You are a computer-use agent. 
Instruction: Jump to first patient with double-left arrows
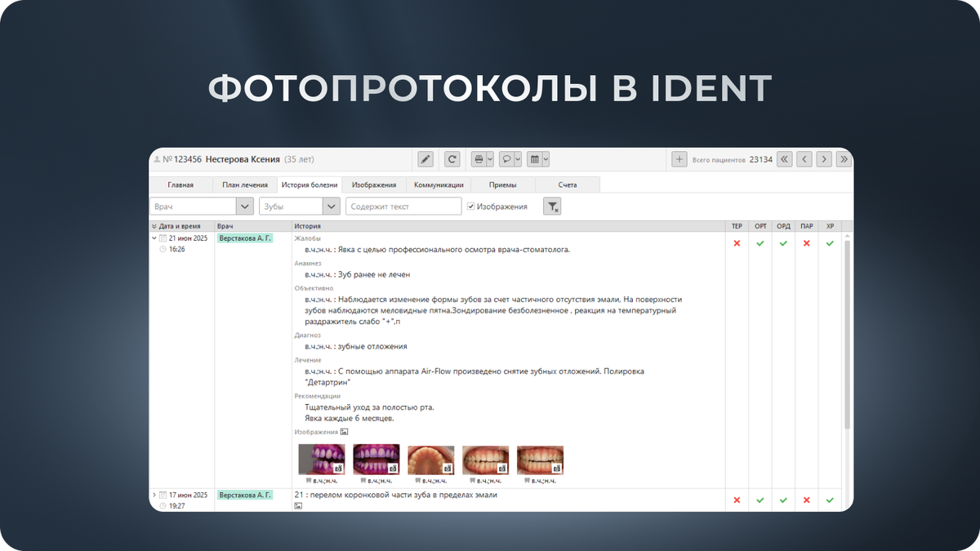784,159
